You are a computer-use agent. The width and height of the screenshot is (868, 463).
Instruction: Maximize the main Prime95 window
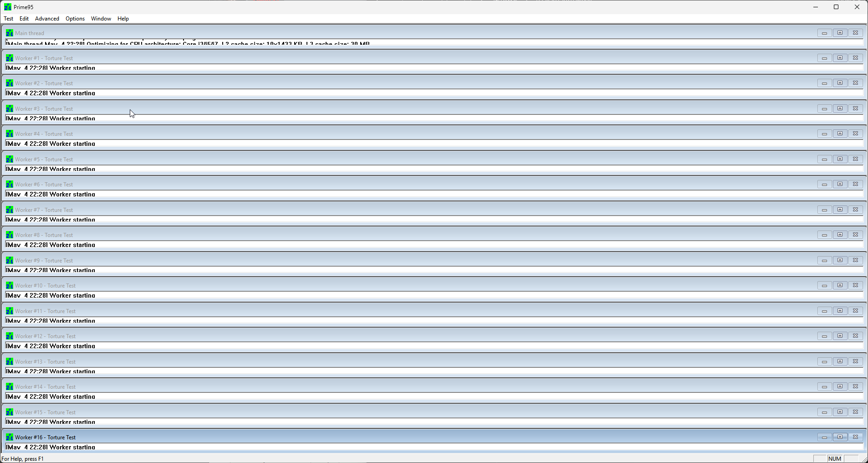[836, 7]
